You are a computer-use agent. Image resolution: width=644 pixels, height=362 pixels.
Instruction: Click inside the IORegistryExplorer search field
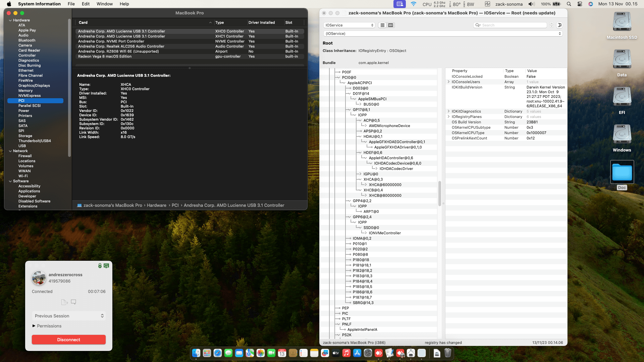[510, 25]
